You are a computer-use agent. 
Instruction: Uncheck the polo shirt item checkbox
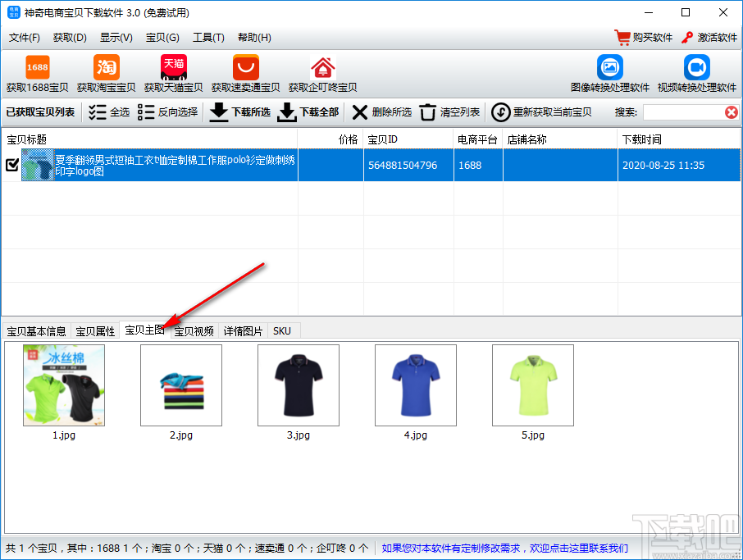coord(11,165)
